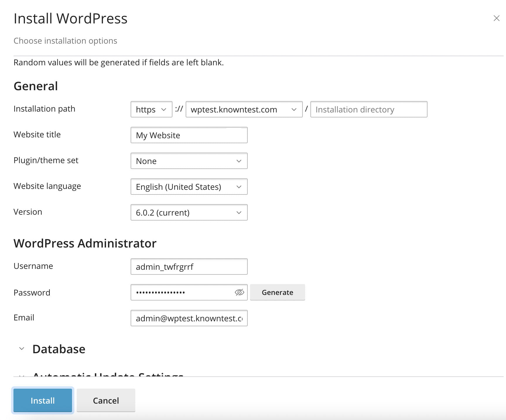Toggle password visibility with the eye icon
Screen dimensions: 506x420
coord(239,292)
